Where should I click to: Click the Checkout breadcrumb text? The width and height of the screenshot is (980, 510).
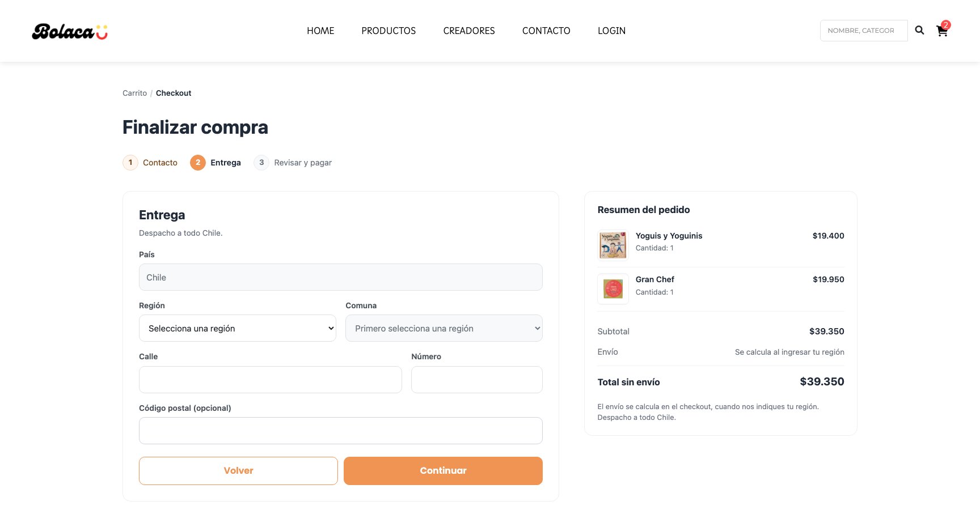pos(174,93)
